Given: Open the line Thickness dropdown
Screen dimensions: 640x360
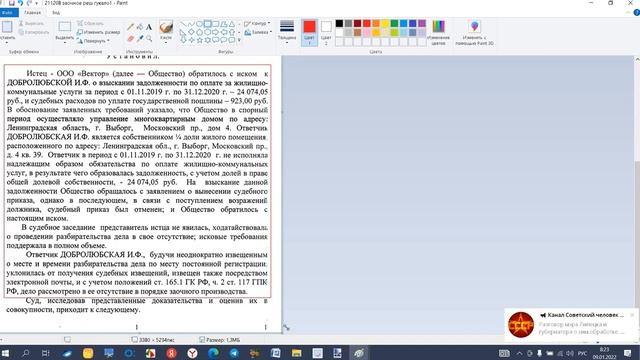Looking at the screenshot, I should click(x=287, y=33).
